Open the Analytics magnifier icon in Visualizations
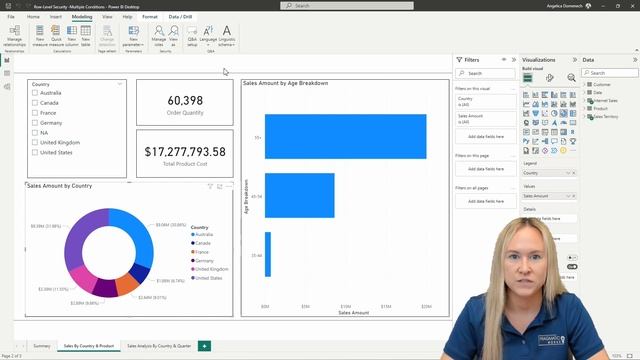640x360 pixels. (x=571, y=78)
